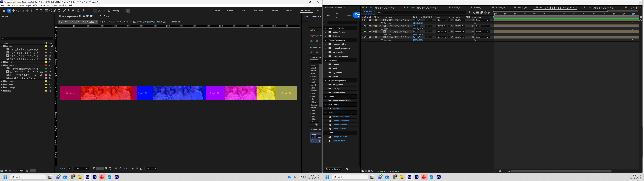Open the viewer resolution dropdown showing Full
Image resolution: width=644 pixels, height=181 pixels.
click(82, 168)
